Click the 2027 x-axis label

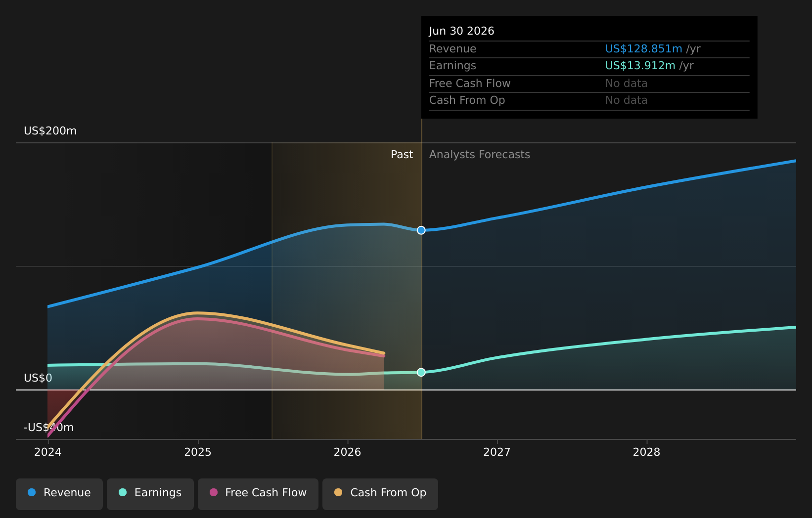pos(497,452)
